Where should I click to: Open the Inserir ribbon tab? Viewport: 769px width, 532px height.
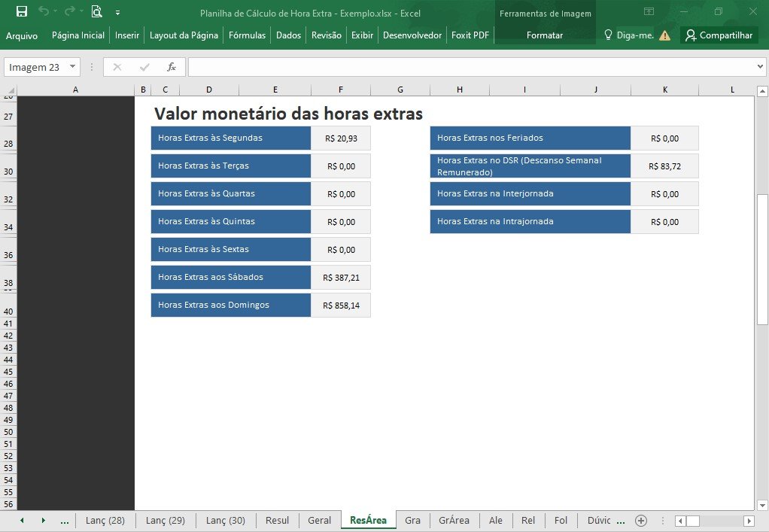pos(127,35)
